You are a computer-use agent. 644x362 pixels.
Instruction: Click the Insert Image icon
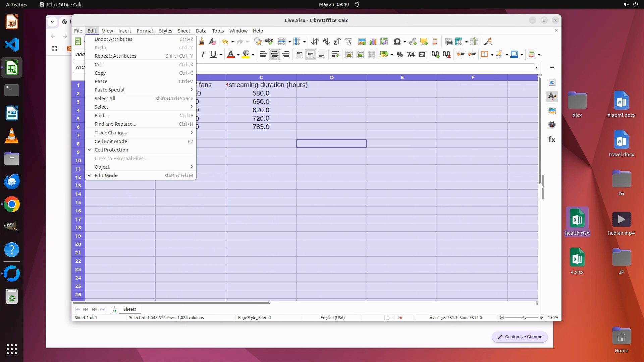[362, 42]
